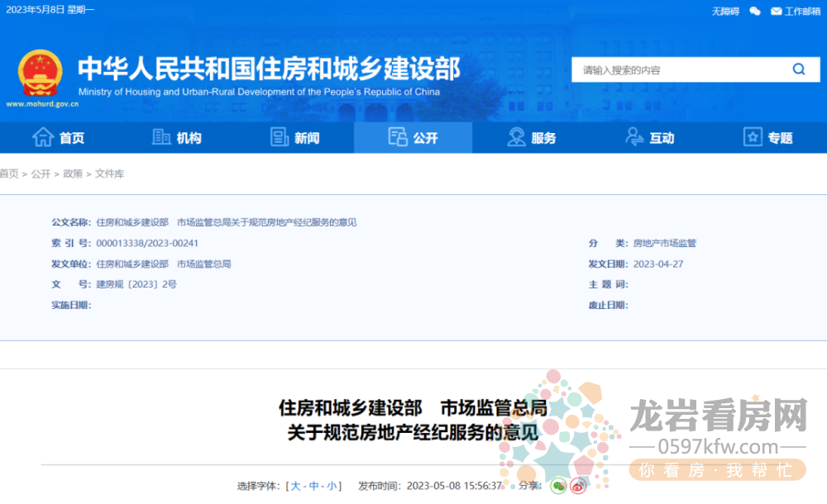Click the 机构 building icon
827x504 pixels.
pos(161,137)
